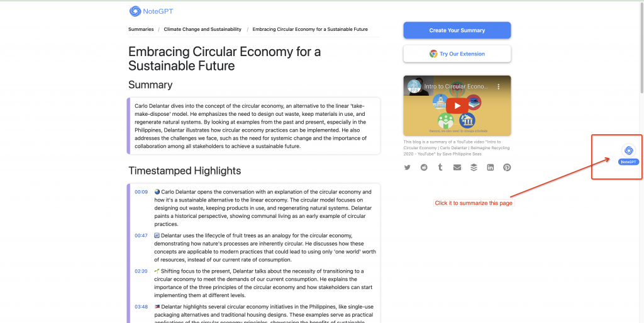Click the Create Your Summary button
This screenshot has width=644, height=323.
[457, 30]
